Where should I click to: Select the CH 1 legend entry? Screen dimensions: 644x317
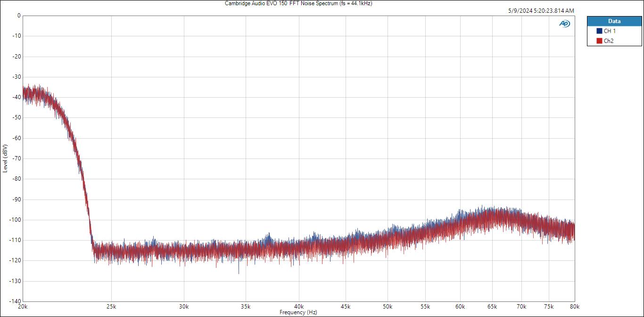(610, 31)
